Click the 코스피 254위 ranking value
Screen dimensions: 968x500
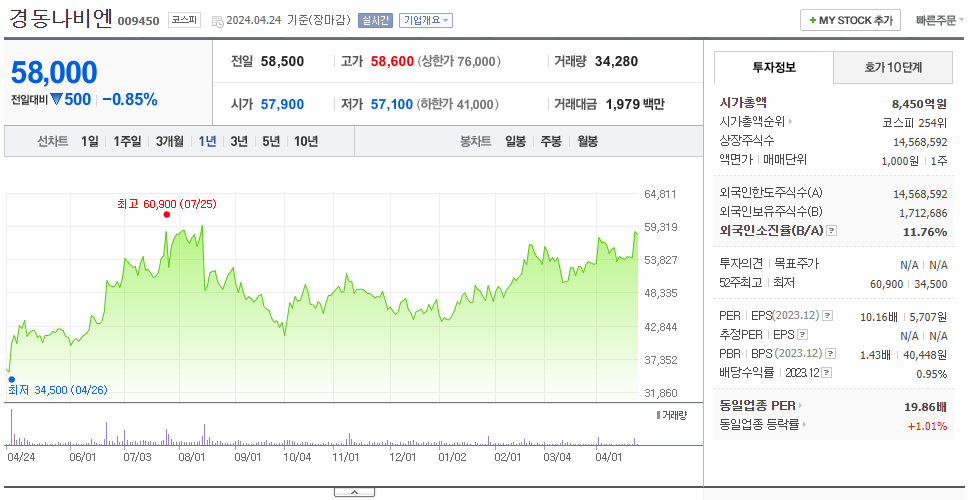(x=915, y=122)
